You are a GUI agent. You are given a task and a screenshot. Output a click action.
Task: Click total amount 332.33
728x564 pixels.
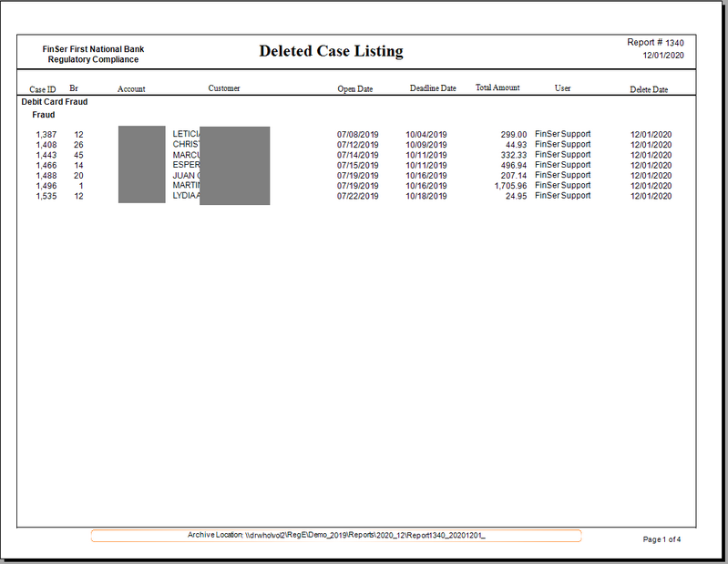click(514, 155)
